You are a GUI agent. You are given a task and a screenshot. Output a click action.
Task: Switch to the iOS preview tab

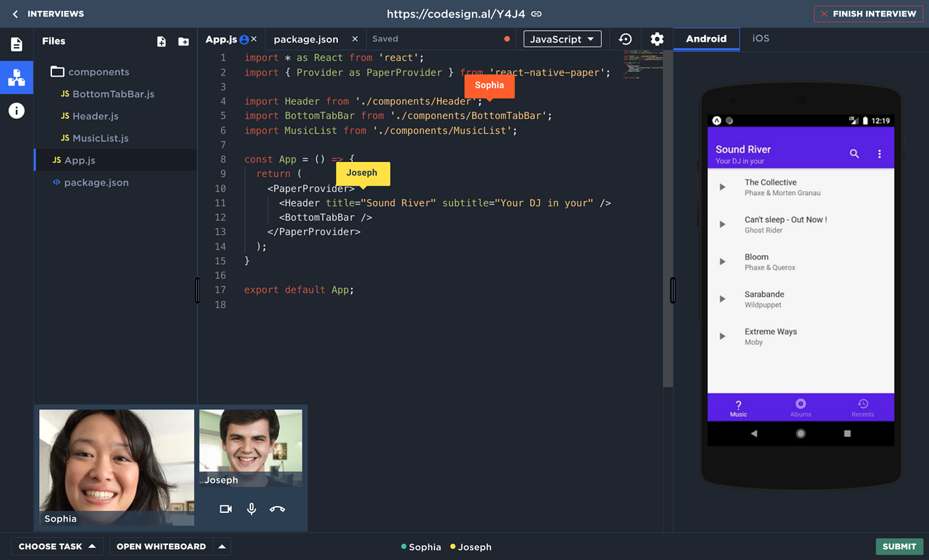[761, 39]
